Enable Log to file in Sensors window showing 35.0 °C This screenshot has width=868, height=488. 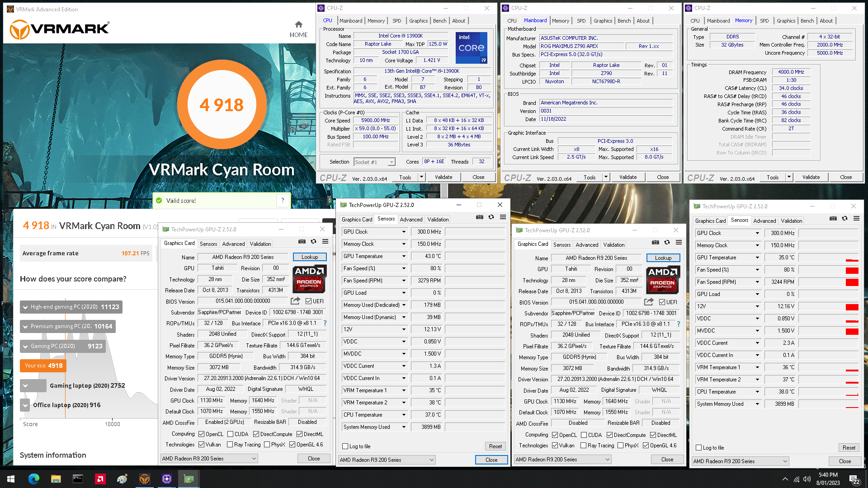click(699, 448)
